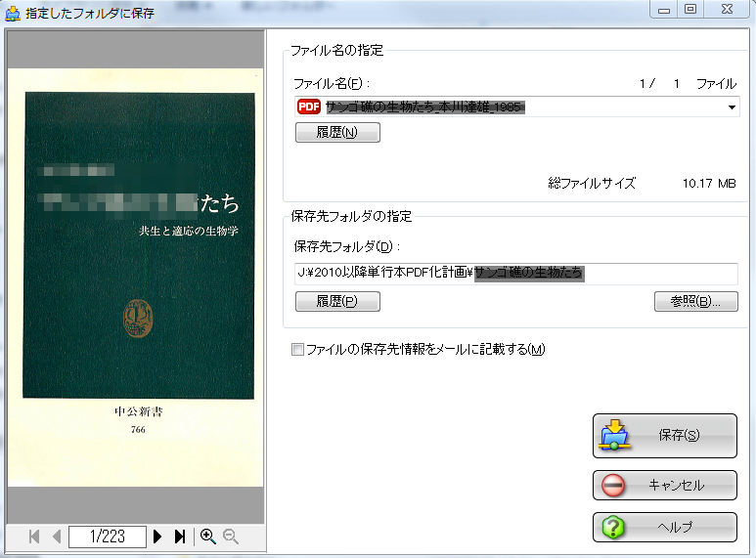Browse for folder with 参照(B)...
756x558 pixels.
(x=695, y=302)
